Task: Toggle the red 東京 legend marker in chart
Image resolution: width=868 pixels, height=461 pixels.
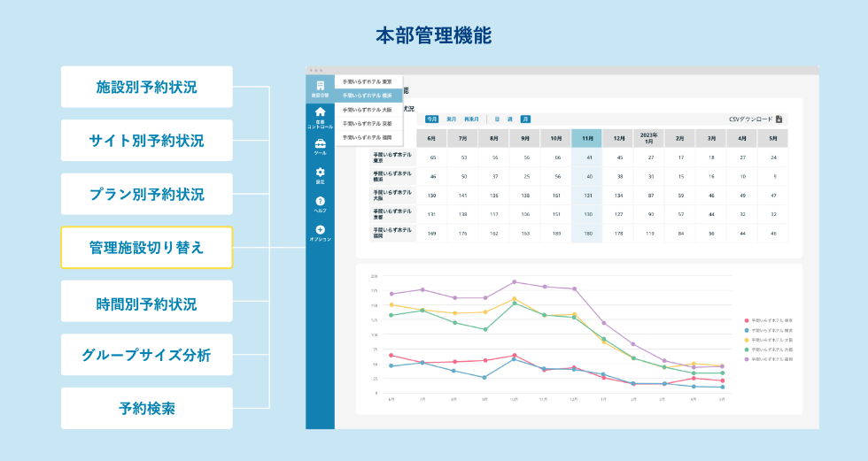Action: [747, 320]
